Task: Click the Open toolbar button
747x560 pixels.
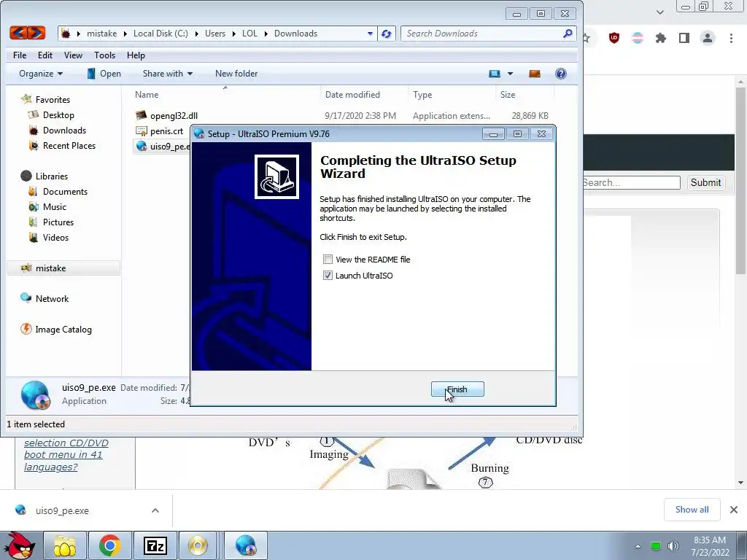Action: (104, 74)
